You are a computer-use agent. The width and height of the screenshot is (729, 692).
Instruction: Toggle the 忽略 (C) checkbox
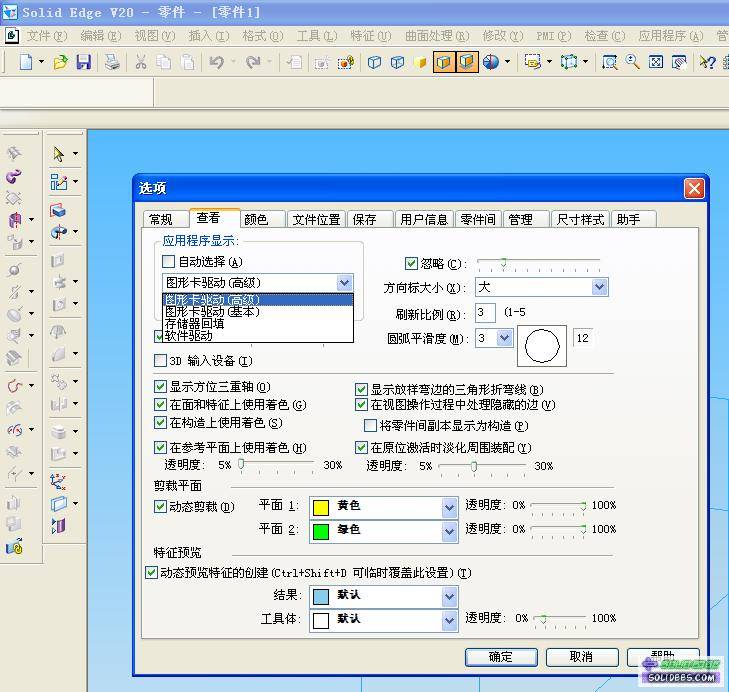click(x=411, y=263)
